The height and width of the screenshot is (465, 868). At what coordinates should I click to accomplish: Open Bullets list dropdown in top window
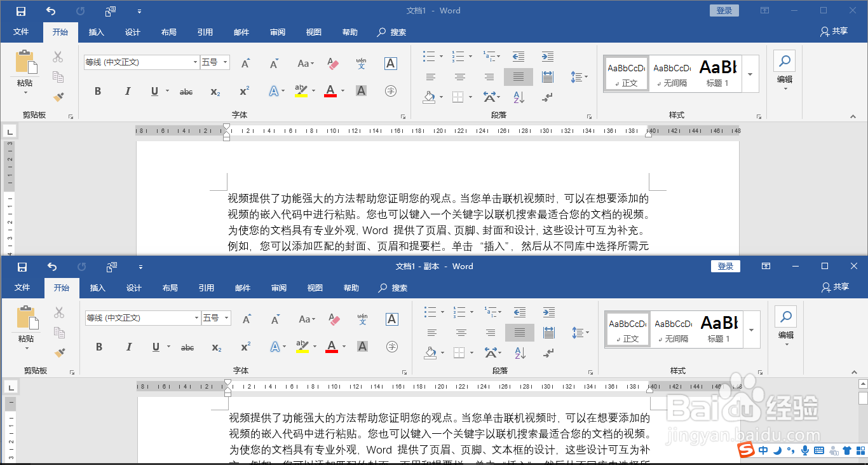pyautogui.click(x=441, y=57)
